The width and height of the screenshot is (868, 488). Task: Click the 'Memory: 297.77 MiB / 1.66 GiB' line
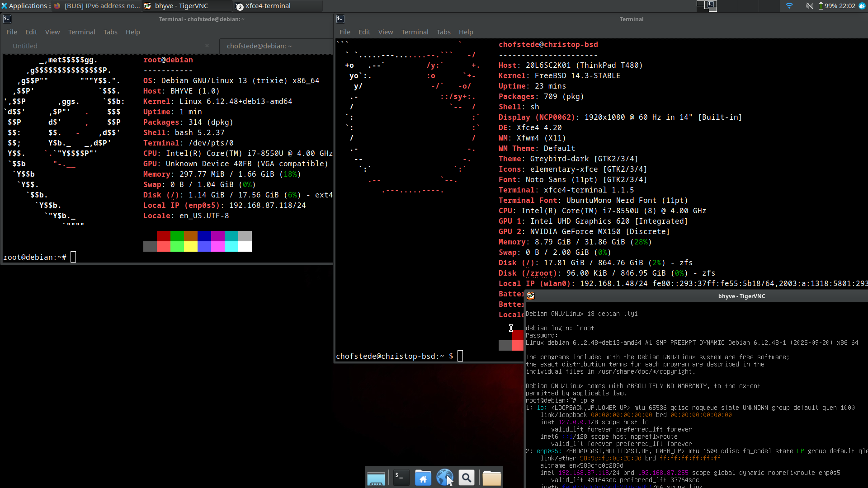222,174
